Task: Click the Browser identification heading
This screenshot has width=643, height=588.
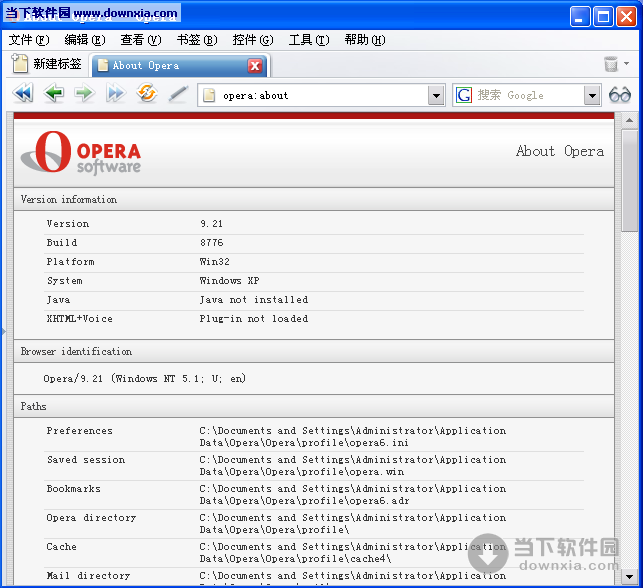Action: 76,351
